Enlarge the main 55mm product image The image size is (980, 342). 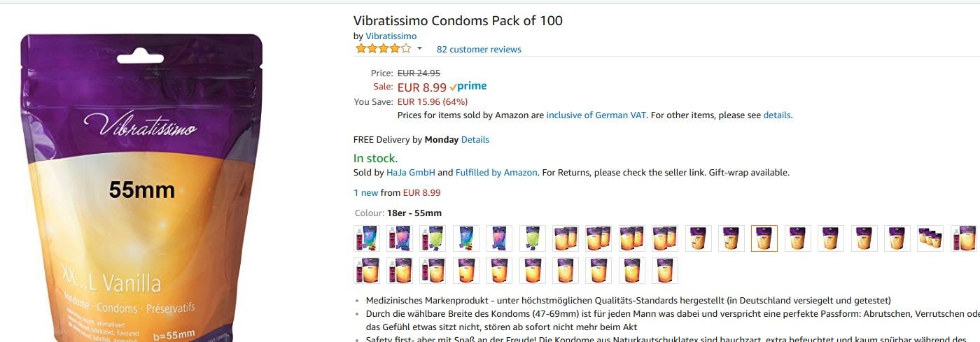(141, 187)
